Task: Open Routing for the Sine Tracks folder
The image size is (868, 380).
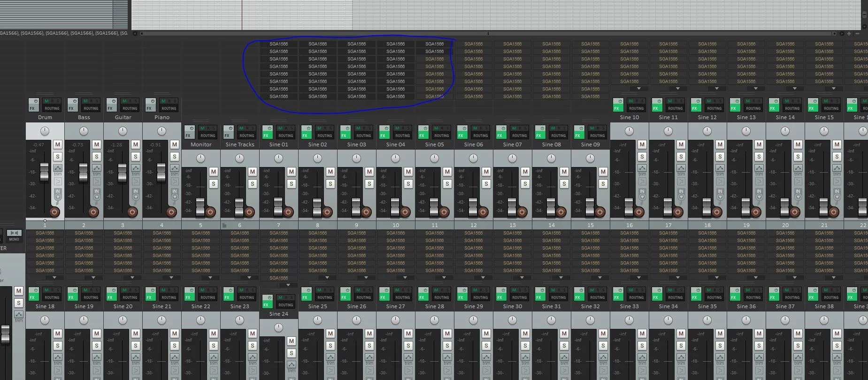Action: tap(247, 136)
